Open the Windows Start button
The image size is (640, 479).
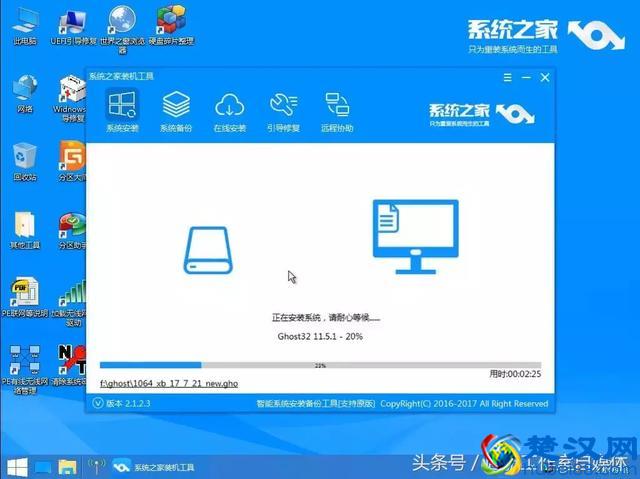(17, 467)
